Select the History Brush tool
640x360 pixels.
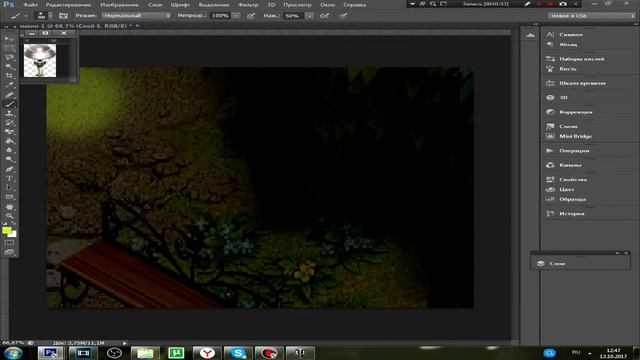[x=9, y=122]
